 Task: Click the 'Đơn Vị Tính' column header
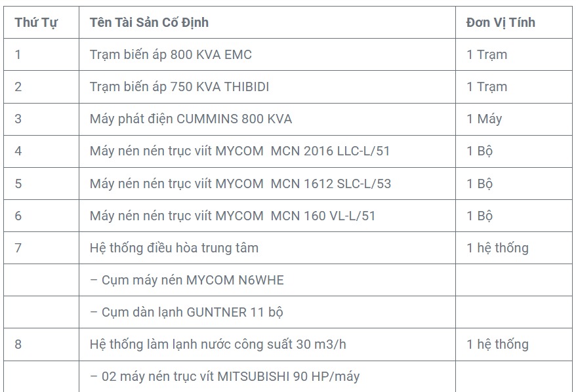tap(501, 22)
